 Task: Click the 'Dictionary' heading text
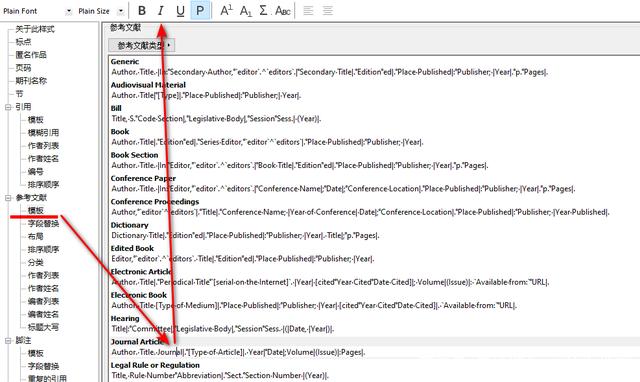(129, 225)
